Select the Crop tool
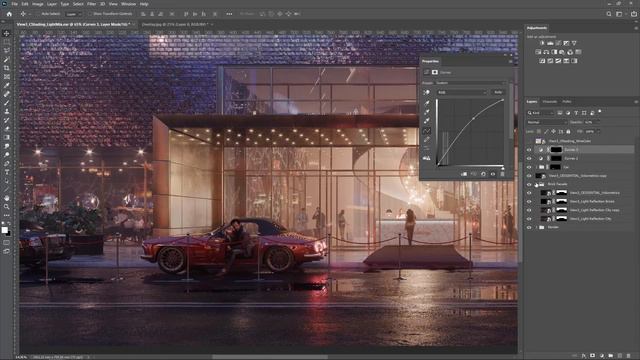The height and width of the screenshot is (360, 640). pos(6,68)
